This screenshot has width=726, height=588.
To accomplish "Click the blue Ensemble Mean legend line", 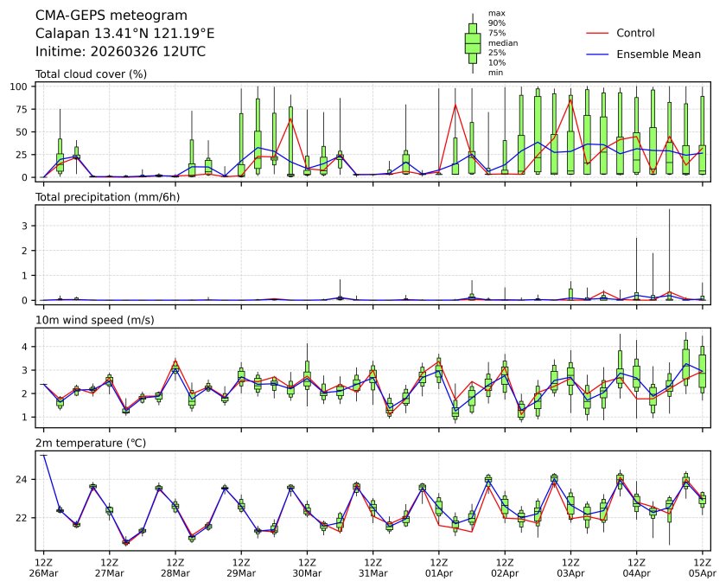I will (597, 54).
